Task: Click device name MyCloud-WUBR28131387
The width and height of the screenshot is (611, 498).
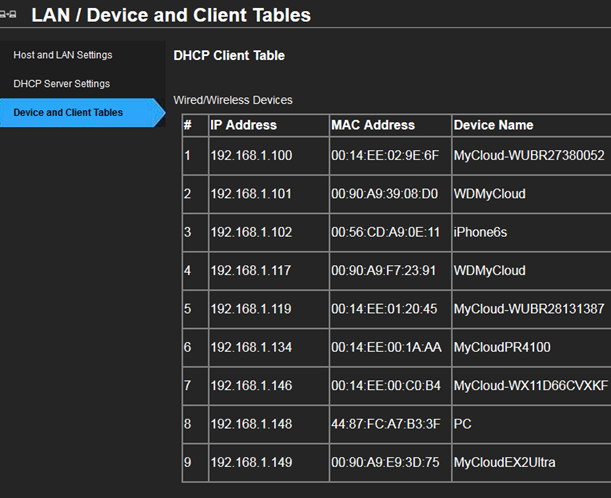Action: [529, 309]
